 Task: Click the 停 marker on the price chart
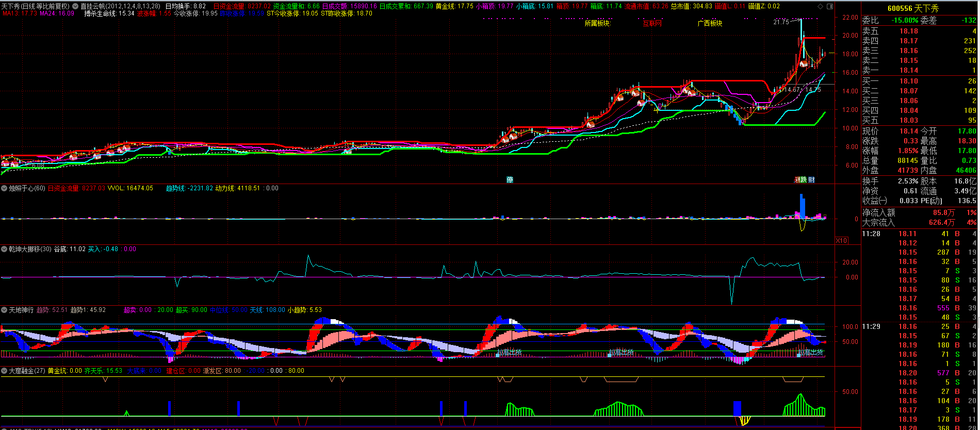510,179
